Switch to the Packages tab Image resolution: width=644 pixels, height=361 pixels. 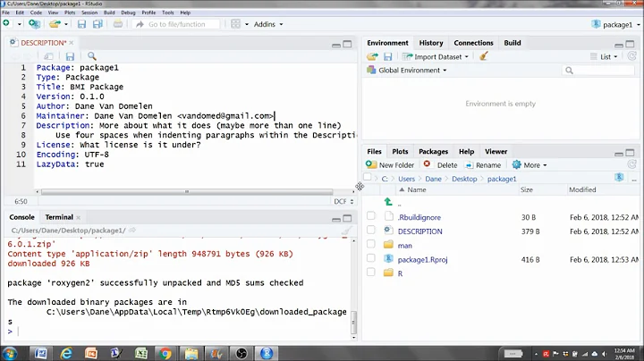tap(433, 151)
